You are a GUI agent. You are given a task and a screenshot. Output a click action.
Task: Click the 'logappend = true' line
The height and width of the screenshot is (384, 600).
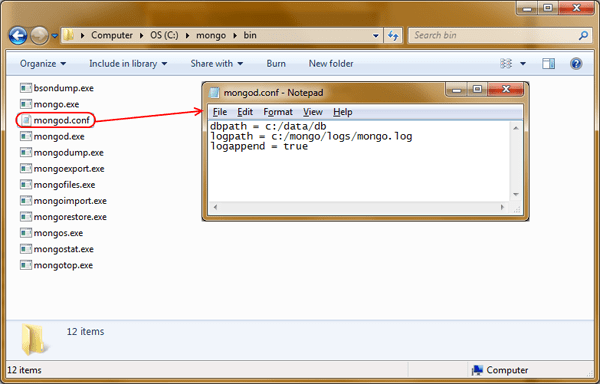259,146
